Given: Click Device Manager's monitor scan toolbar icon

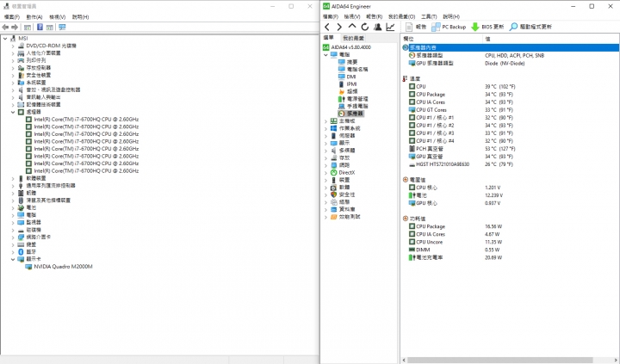Looking at the screenshot, I should [62, 27].
